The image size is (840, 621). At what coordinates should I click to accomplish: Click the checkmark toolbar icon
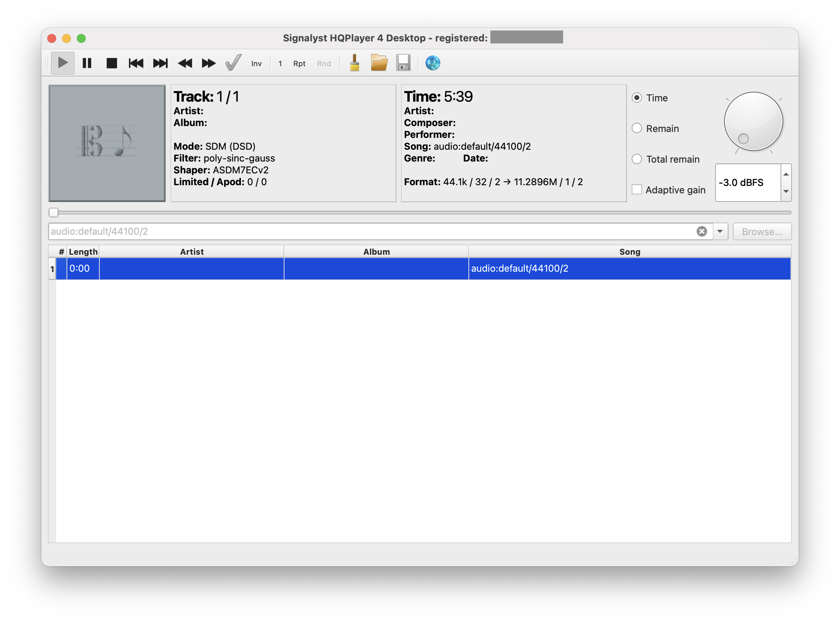(x=233, y=63)
